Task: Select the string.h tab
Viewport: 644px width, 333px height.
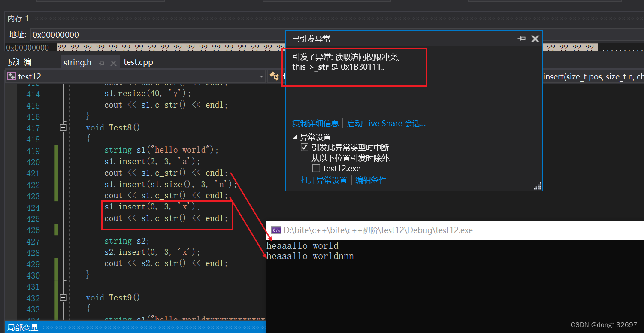Action: coord(77,62)
